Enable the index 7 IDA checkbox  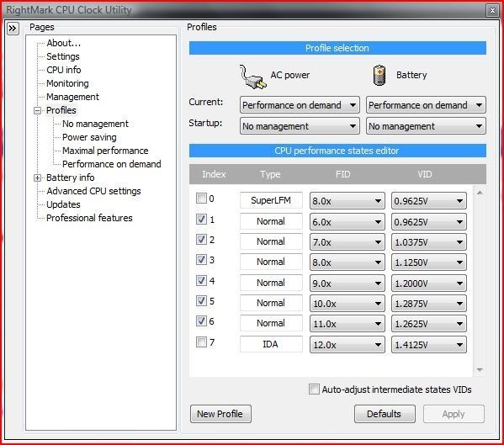(201, 342)
